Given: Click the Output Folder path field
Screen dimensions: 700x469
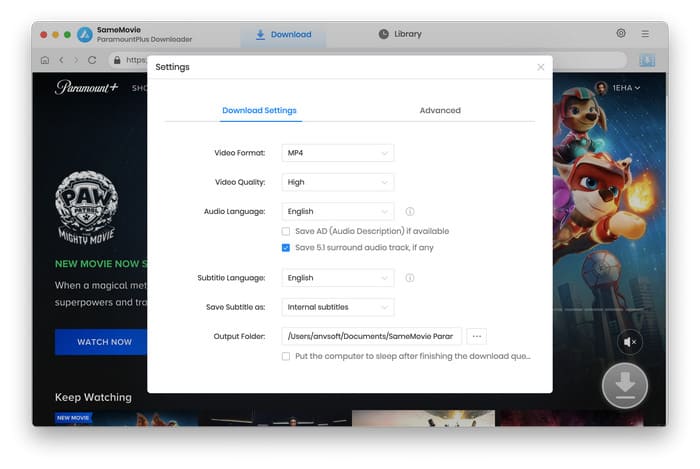Looking at the screenshot, I should 371,336.
